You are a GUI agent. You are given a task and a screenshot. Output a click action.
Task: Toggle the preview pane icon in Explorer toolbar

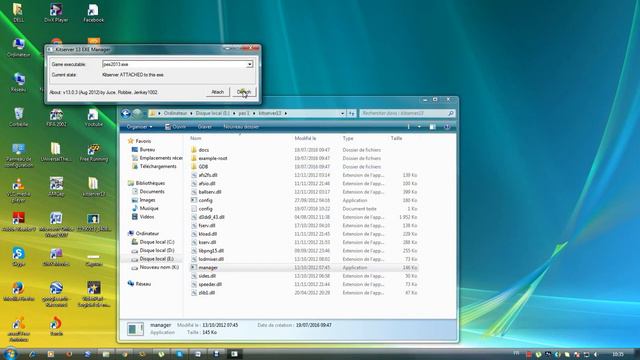[x=433, y=127]
